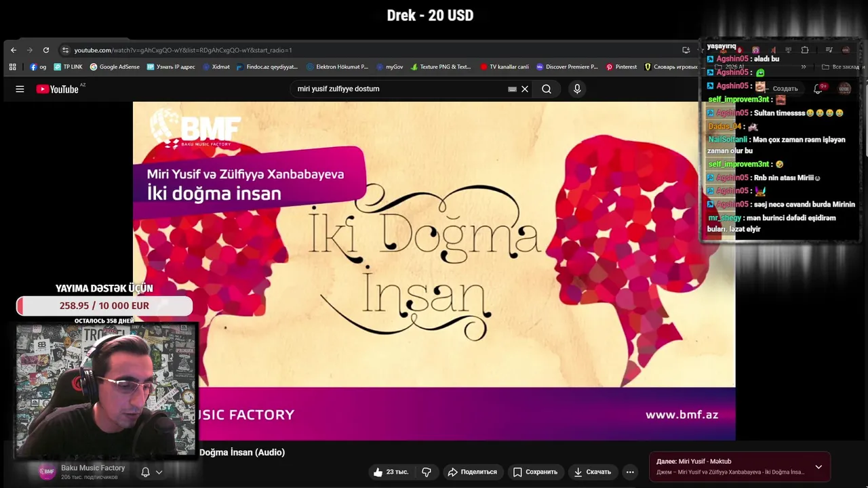Click the magnifier search button
Screen dimensions: 868x488
(x=547, y=89)
